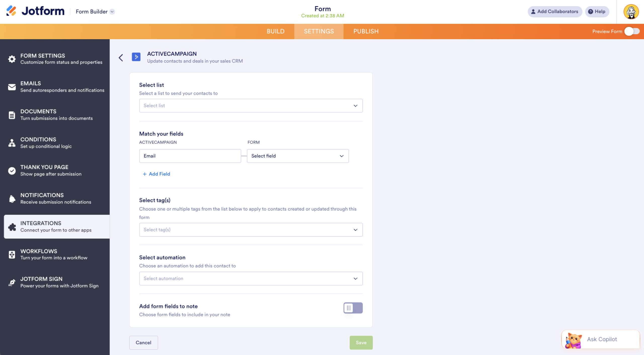Click the ActiveCampaign integration logo
644x355 pixels.
[136, 57]
